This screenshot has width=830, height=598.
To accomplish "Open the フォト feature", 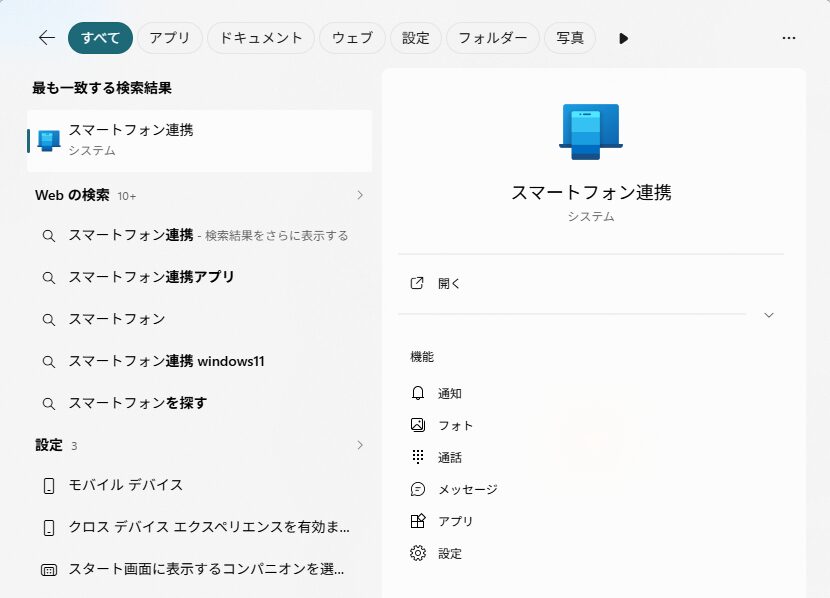I will click(x=455, y=426).
